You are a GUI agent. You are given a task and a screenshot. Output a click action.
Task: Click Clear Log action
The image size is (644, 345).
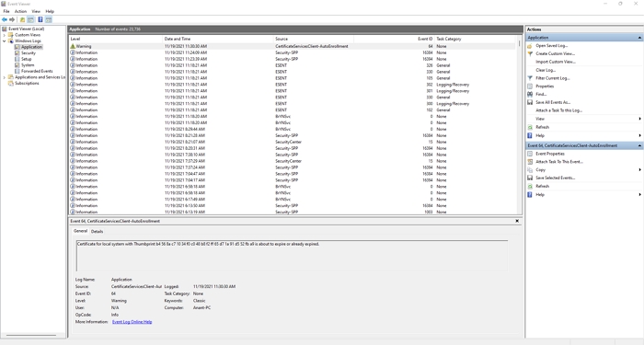[x=546, y=70]
